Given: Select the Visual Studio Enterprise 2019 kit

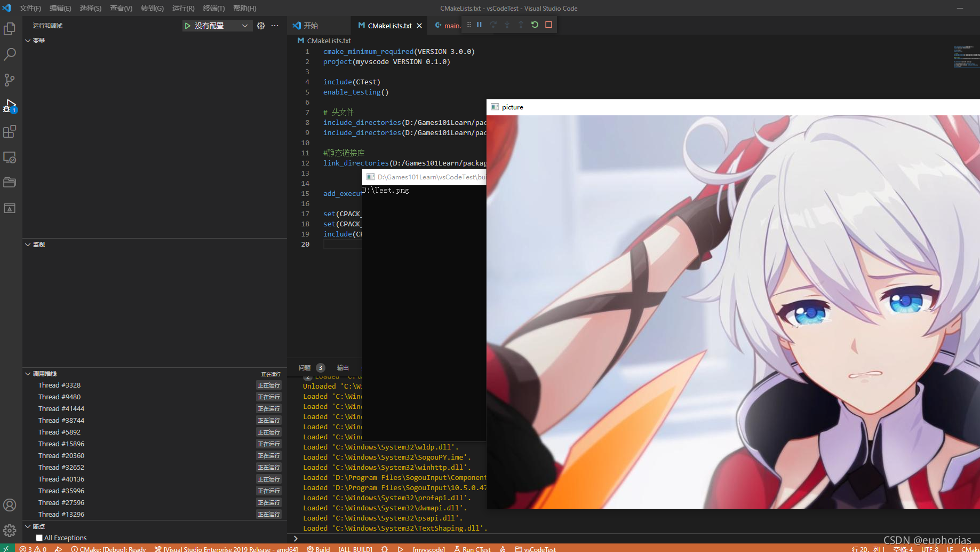Looking at the screenshot, I should pyautogui.click(x=226, y=549).
